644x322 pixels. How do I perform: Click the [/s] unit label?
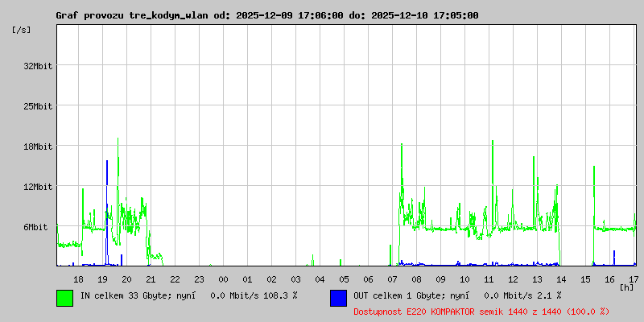(22, 30)
